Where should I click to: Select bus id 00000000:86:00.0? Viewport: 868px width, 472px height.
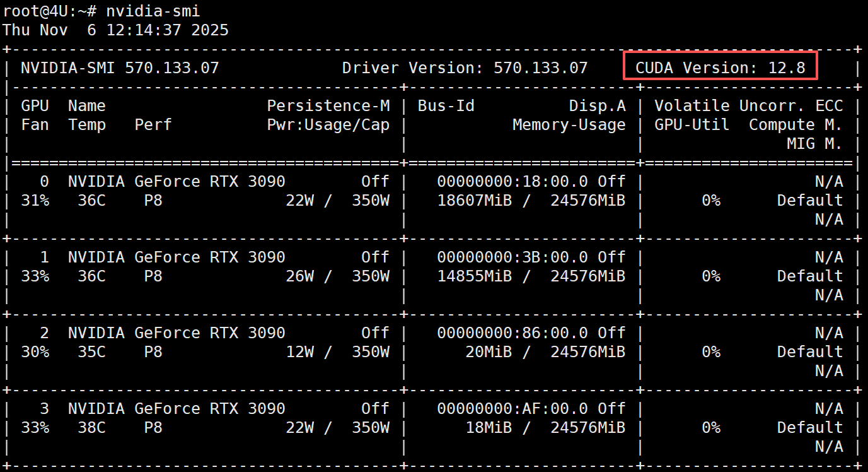pos(512,333)
